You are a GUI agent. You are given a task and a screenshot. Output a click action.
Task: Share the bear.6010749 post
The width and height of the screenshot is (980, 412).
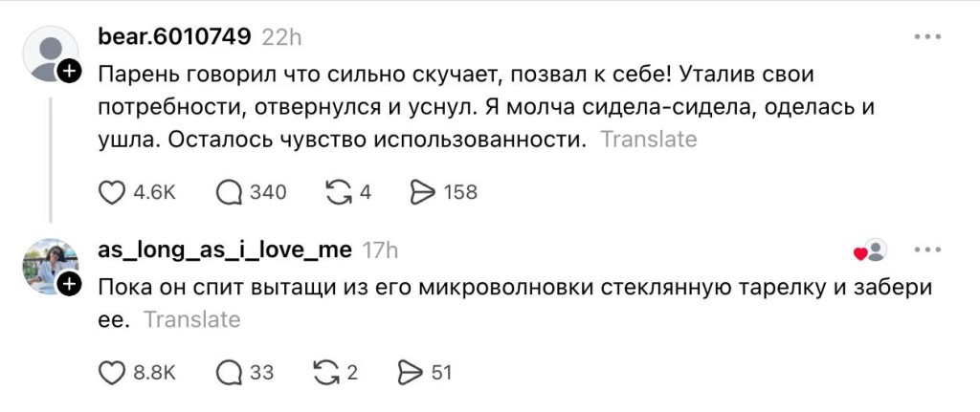pyautogui.click(x=422, y=192)
